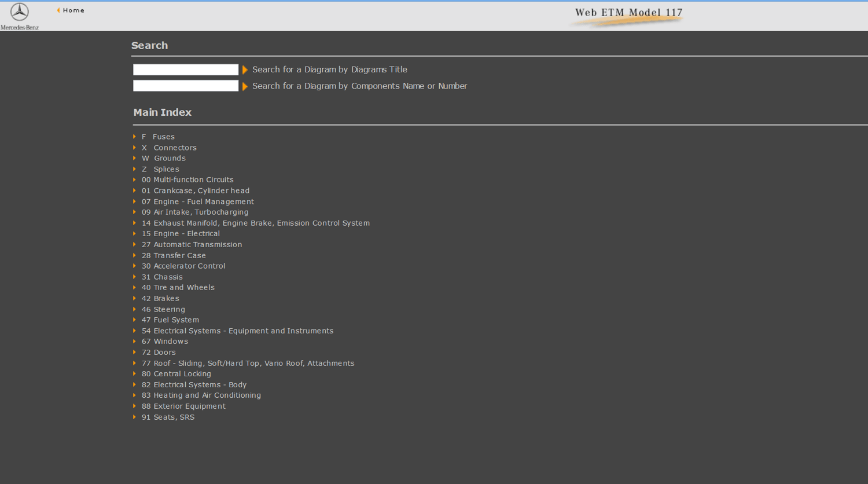The width and height of the screenshot is (868, 484).
Task: Open 54 Electrical Systems - Equipment and Instruments
Action: click(237, 331)
